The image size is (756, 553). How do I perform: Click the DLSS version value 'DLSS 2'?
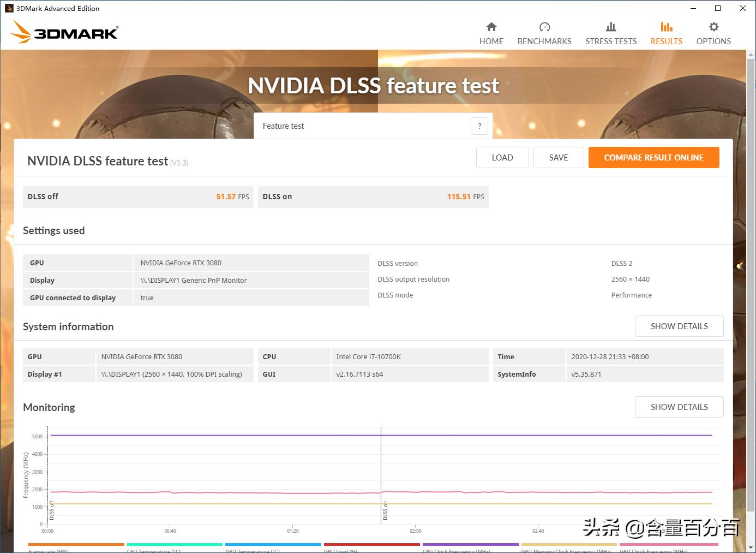pyautogui.click(x=622, y=263)
